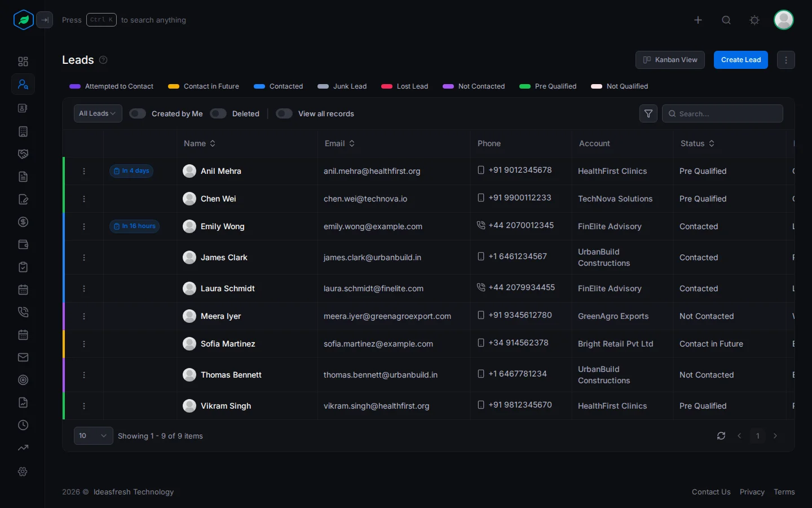This screenshot has width=812, height=508.
Task: Open the clock history icon in sidebar
Action: pos(23,425)
